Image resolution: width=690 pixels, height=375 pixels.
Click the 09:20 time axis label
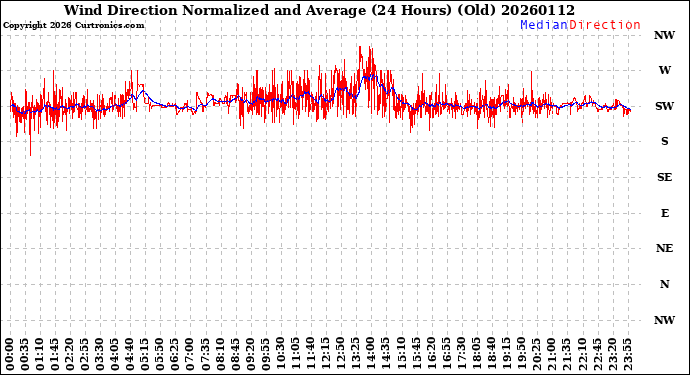point(250,355)
